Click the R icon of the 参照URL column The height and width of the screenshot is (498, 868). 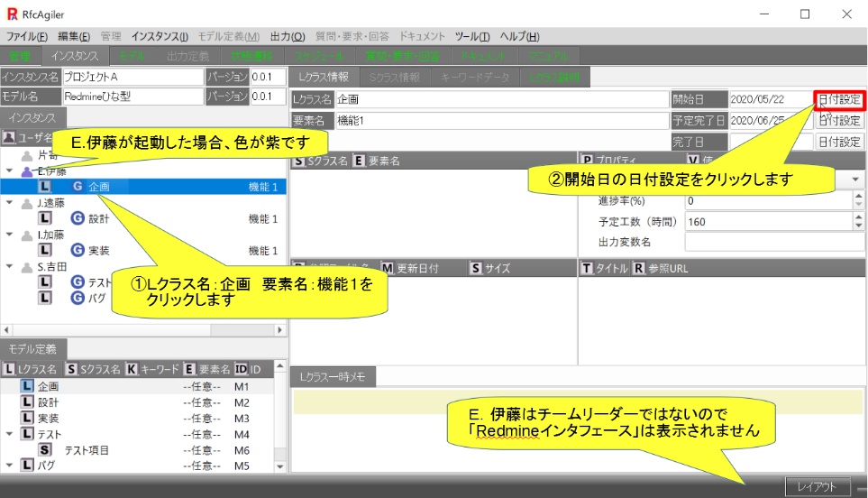639,269
